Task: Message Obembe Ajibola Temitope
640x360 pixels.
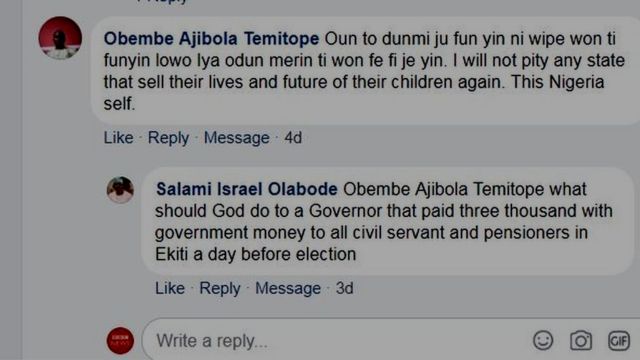Action: (237, 138)
